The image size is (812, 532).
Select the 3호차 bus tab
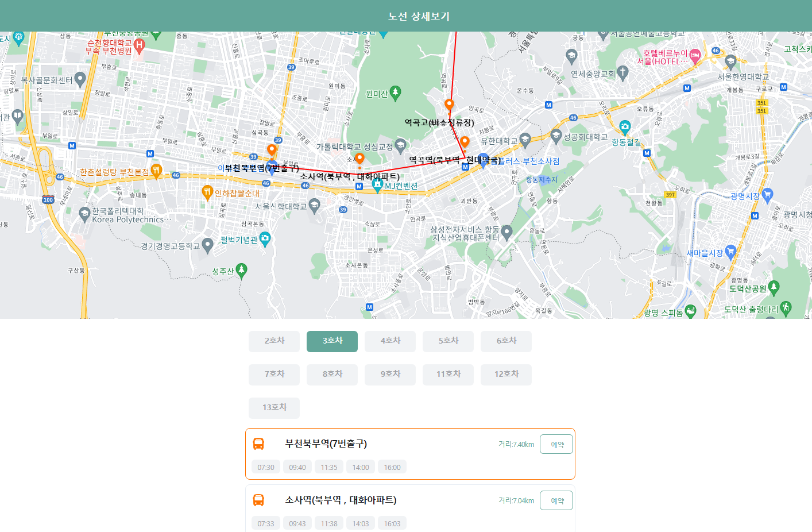(332, 341)
